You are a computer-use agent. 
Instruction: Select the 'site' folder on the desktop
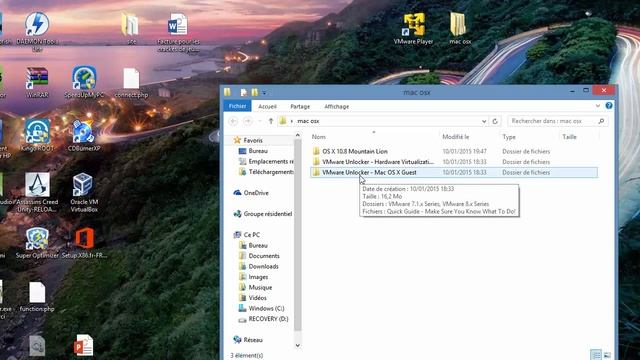click(131, 29)
